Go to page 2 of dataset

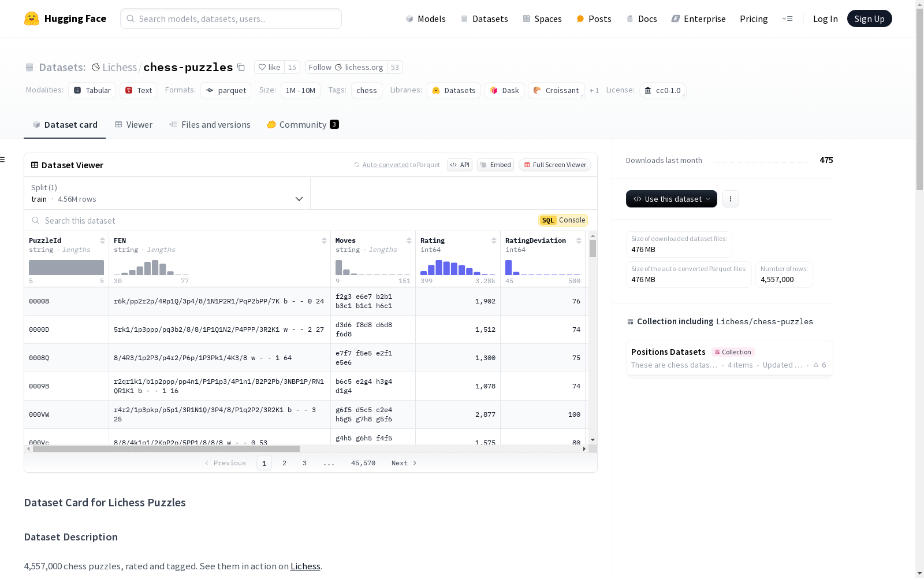point(284,463)
